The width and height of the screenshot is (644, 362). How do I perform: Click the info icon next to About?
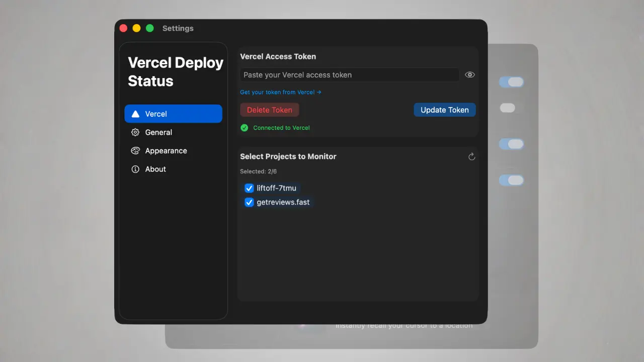[x=135, y=169]
